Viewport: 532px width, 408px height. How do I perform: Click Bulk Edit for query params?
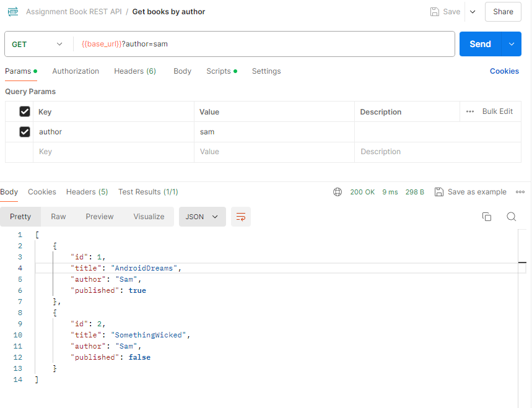click(x=497, y=111)
